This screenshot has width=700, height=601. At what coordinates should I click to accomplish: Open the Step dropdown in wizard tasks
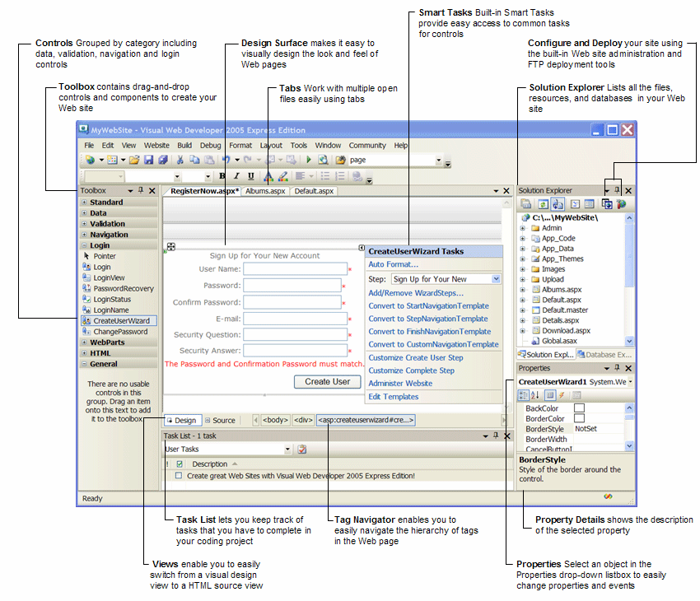tap(496, 279)
